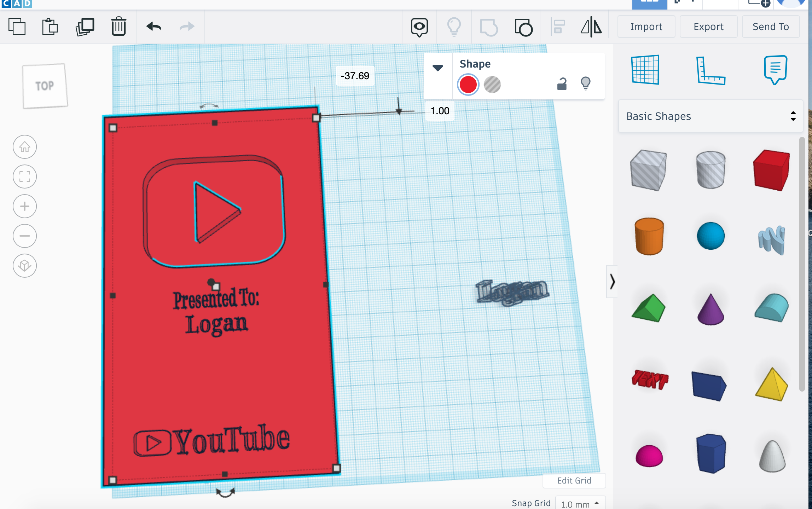The width and height of the screenshot is (812, 509).
Task: Click the Paste clipboard icon
Action: point(50,27)
